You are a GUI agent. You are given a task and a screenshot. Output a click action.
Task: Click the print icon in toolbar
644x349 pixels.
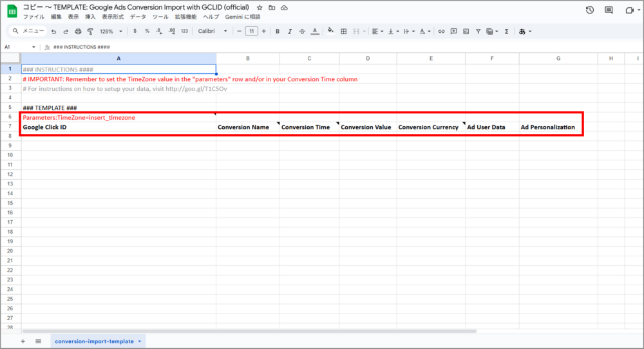[x=78, y=31]
